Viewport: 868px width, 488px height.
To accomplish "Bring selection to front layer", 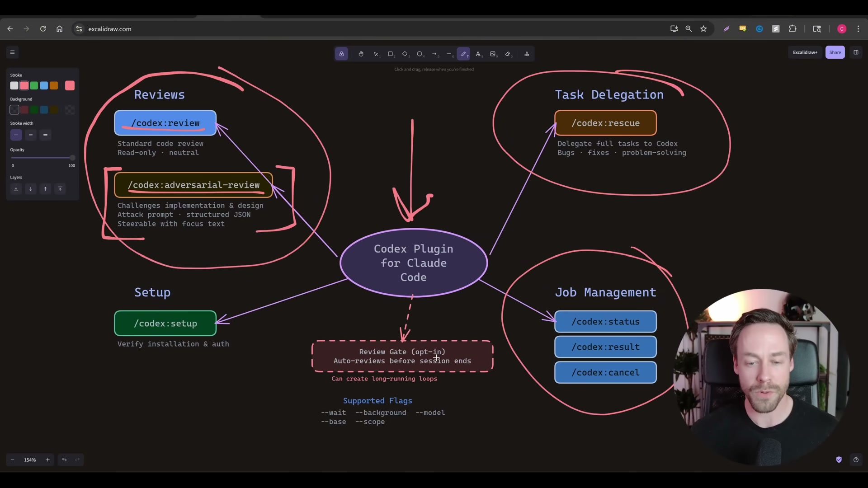I will click(x=60, y=189).
